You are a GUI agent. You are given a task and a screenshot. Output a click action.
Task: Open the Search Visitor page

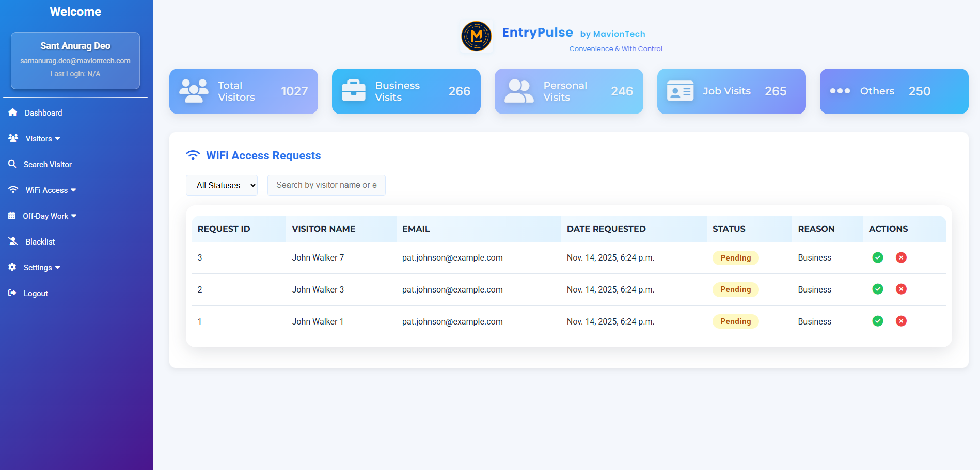point(47,165)
